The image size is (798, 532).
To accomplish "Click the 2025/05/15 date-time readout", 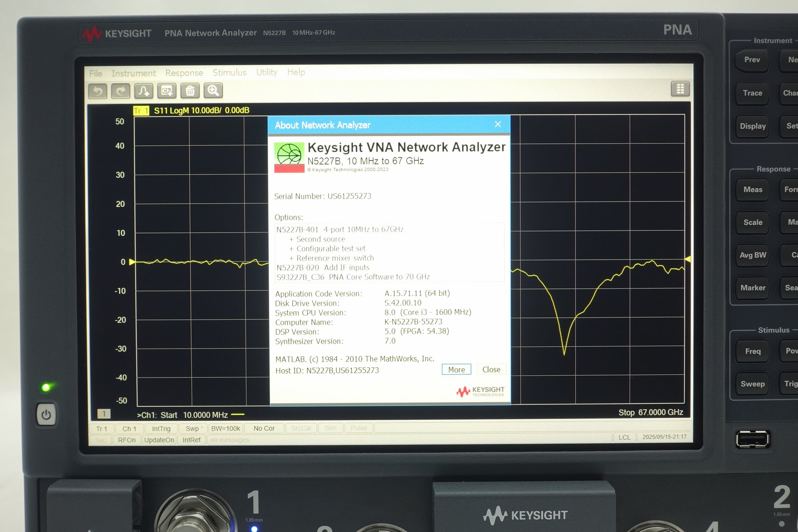I will tap(664, 437).
